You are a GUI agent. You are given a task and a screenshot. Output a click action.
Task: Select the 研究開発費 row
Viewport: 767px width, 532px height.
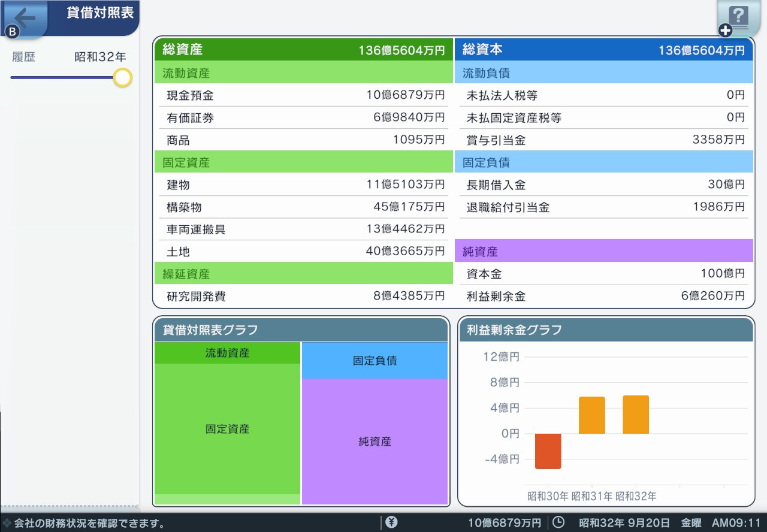[x=304, y=295]
